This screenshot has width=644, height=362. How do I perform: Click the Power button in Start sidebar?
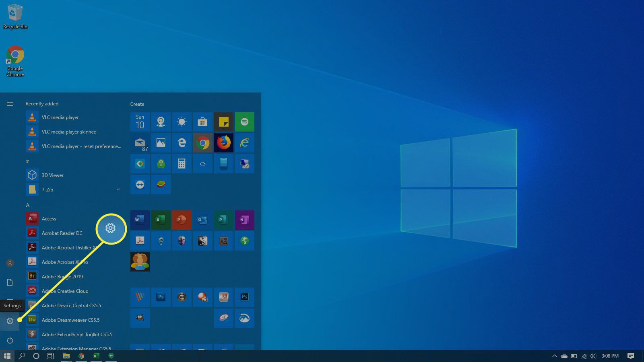[x=10, y=340]
